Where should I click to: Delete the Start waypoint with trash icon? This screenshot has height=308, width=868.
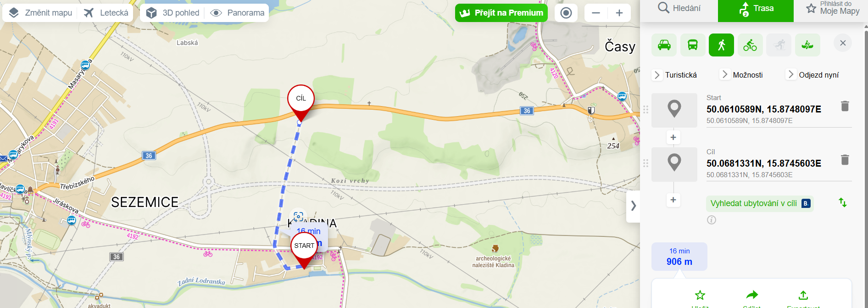845,106
